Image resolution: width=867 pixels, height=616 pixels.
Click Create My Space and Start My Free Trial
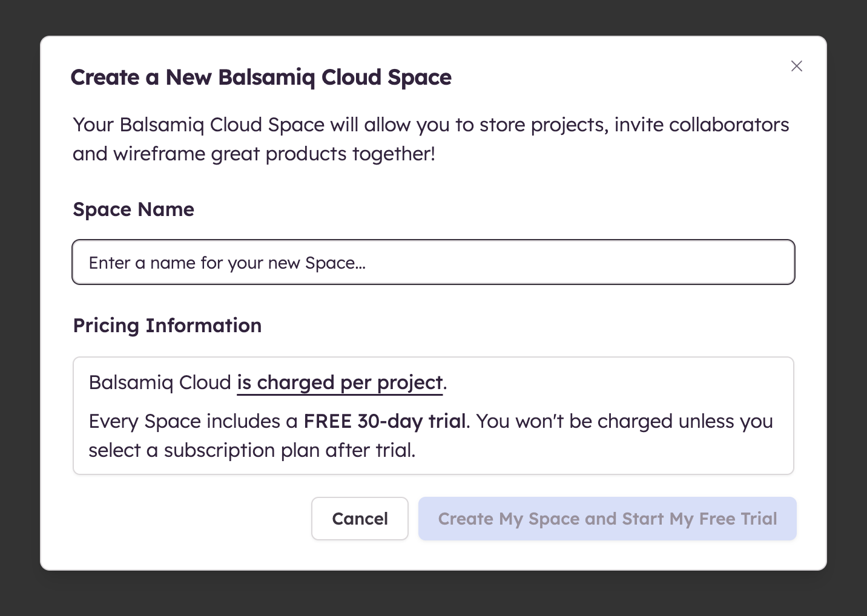point(607,519)
